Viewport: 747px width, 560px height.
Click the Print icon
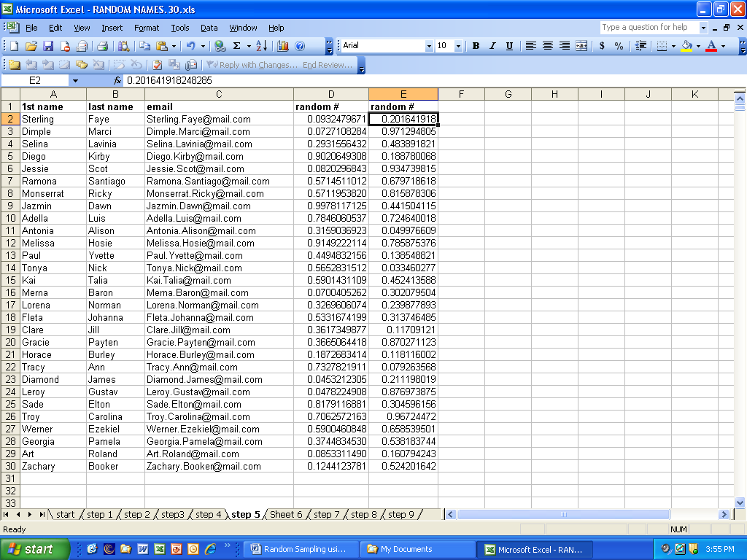pyautogui.click(x=102, y=46)
